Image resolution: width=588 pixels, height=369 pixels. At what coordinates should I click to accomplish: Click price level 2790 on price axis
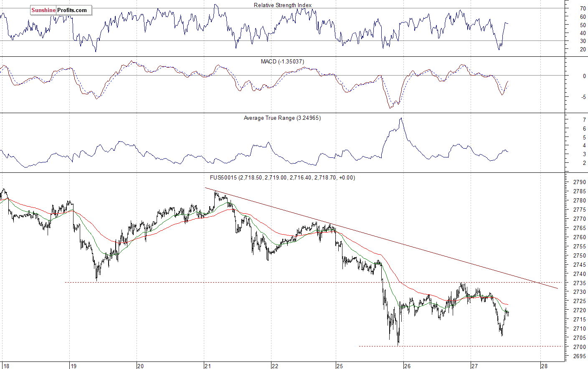click(x=579, y=182)
